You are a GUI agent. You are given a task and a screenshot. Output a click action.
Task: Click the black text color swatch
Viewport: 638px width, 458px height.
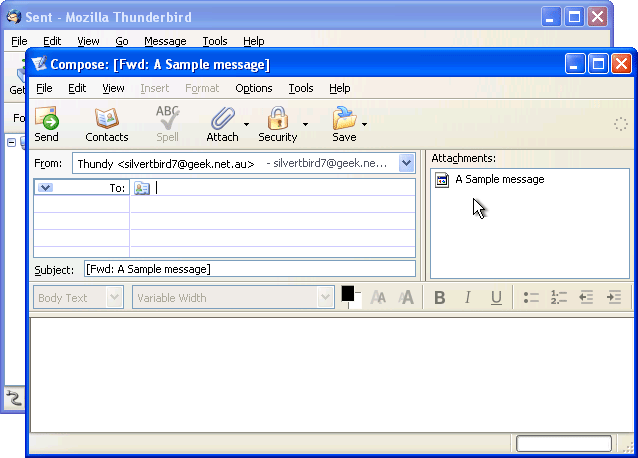point(348,293)
